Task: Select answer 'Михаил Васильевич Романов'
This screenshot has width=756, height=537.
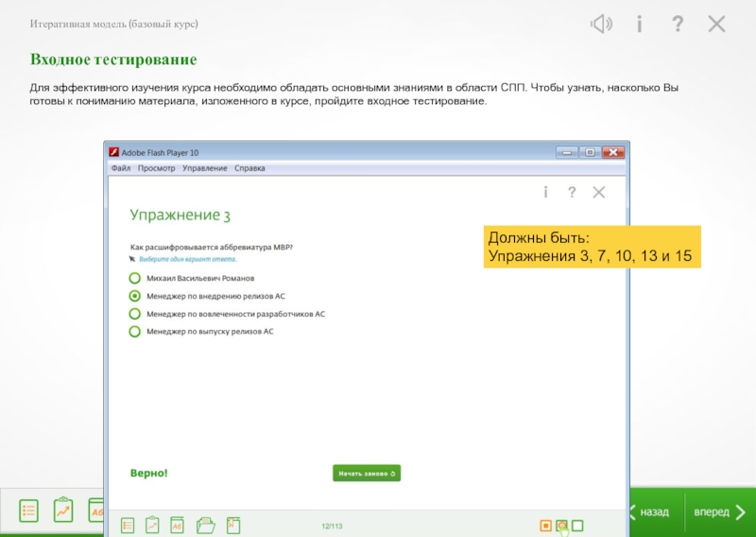Action: [x=192, y=278]
